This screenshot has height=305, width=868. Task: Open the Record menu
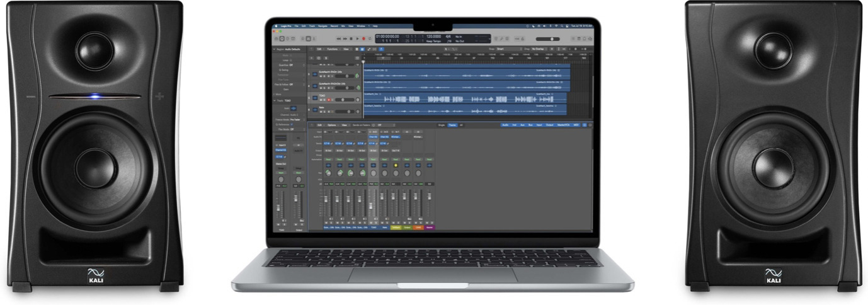tap(334, 26)
